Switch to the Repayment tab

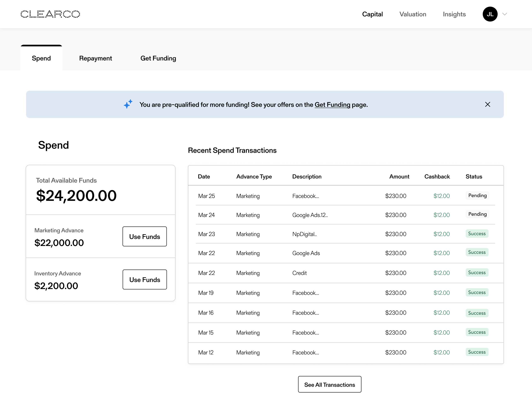click(x=95, y=58)
